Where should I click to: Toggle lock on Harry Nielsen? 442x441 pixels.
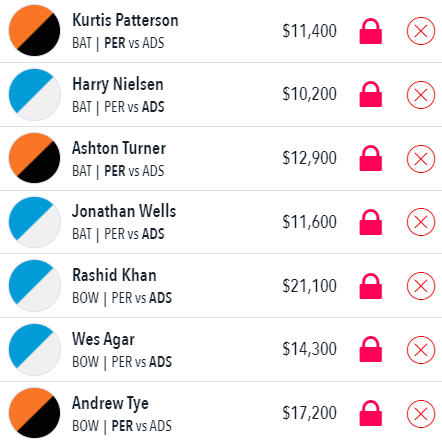tap(371, 94)
